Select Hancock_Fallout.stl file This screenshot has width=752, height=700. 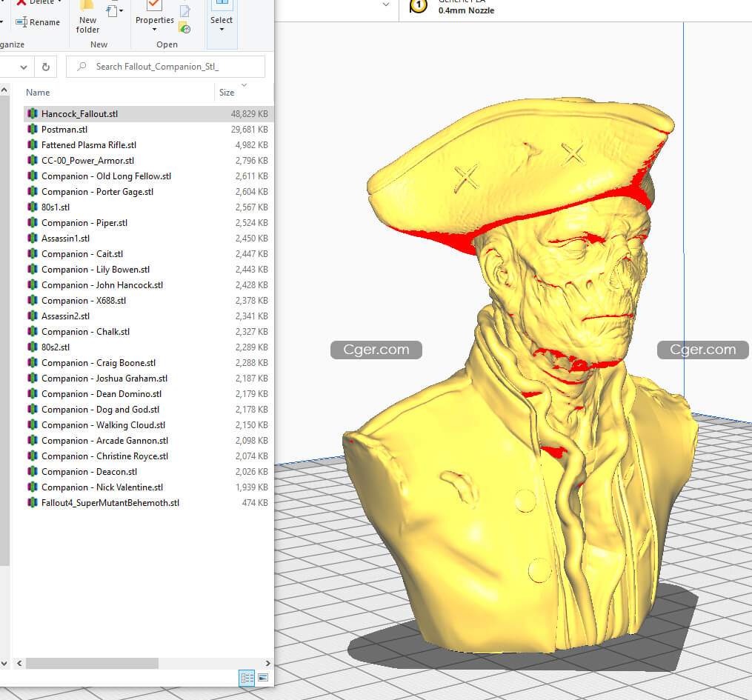tap(149, 113)
